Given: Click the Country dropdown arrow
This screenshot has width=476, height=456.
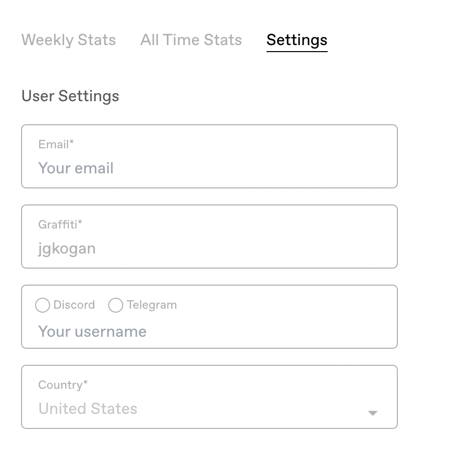Looking at the screenshot, I should (372, 413).
